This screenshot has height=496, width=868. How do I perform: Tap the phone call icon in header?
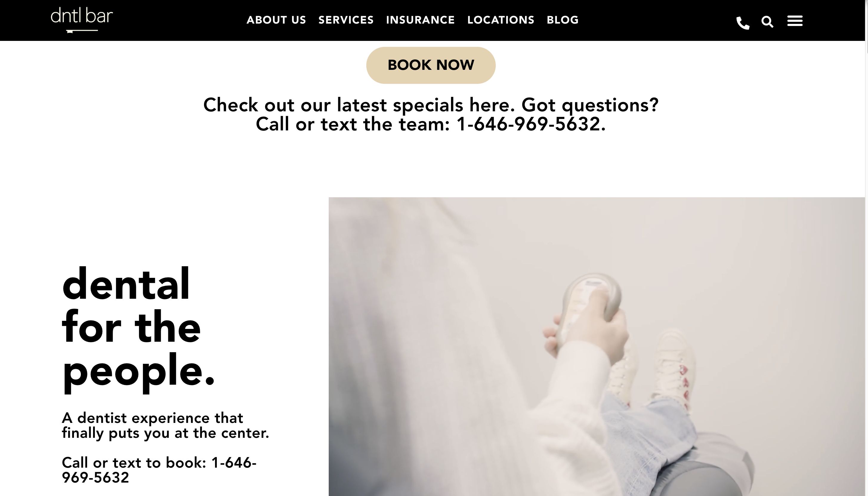pos(743,23)
